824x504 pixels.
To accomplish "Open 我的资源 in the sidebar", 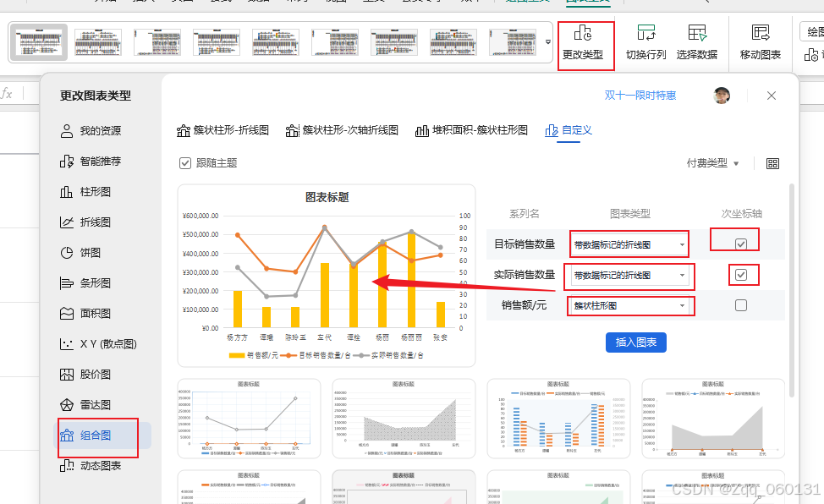I will pyautogui.click(x=91, y=131).
